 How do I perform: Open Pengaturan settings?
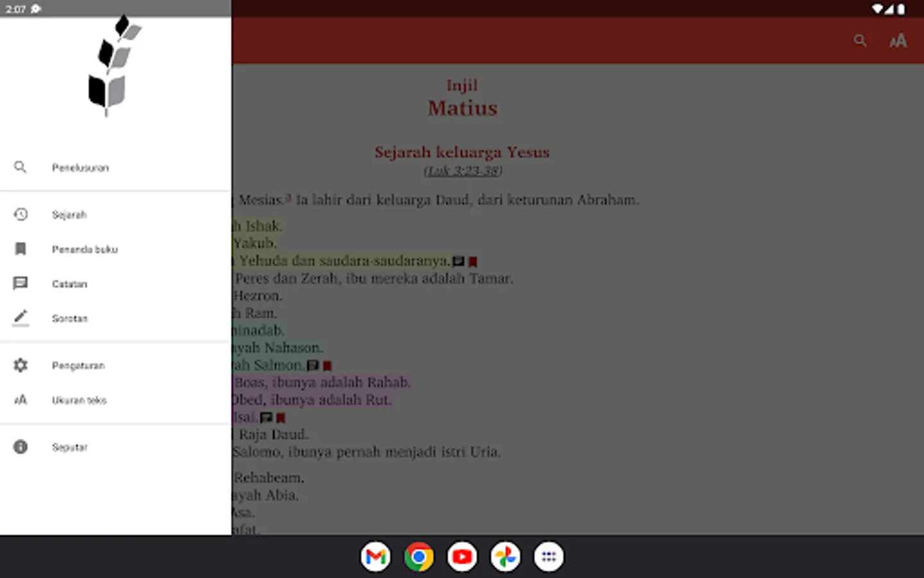click(x=116, y=365)
